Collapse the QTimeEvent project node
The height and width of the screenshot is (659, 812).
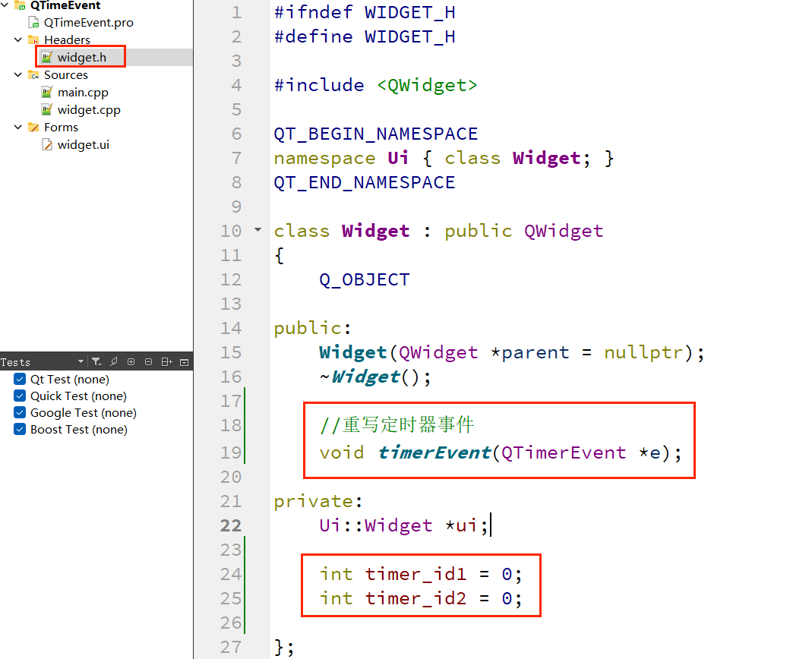coord(5,5)
